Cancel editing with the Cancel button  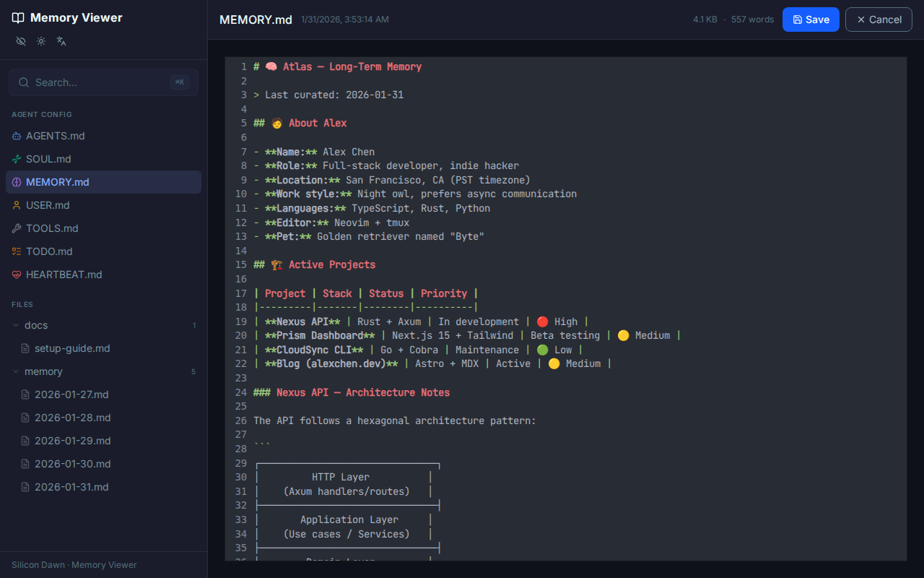pyautogui.click(x=879, y=20)
